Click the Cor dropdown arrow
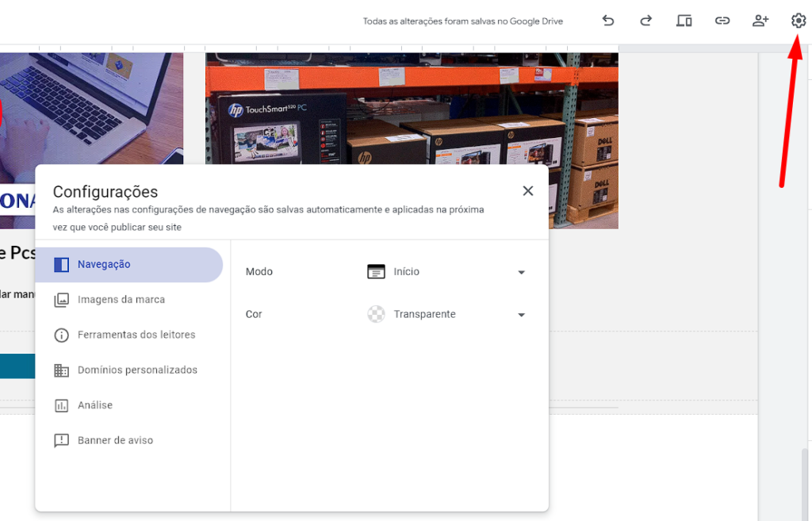 tap(522, 315)
